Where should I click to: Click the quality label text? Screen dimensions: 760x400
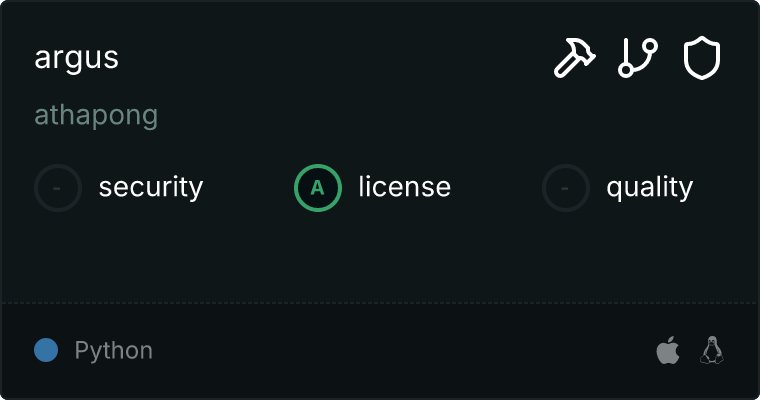click(x=649, y=188)
